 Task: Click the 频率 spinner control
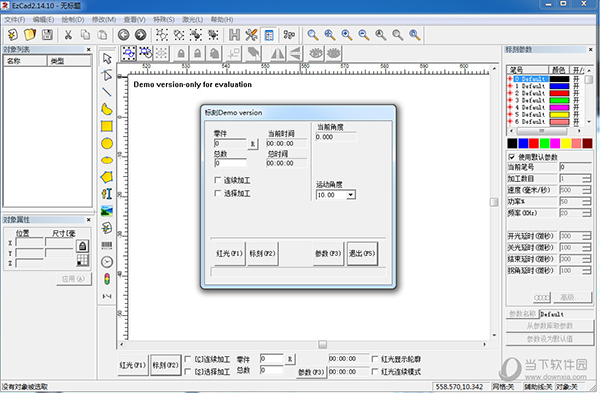pyautogui.click(x=587, y=213)
